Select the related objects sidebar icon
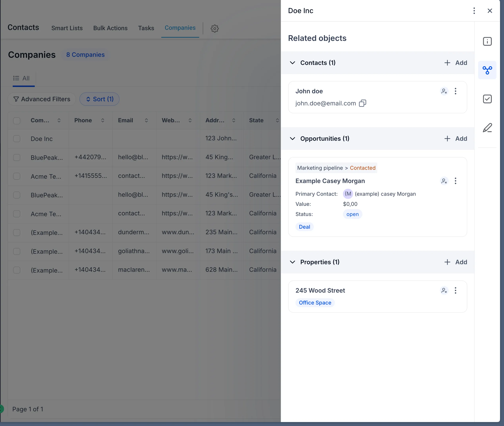This screenshot has height=426, width=504. [487, 70]
